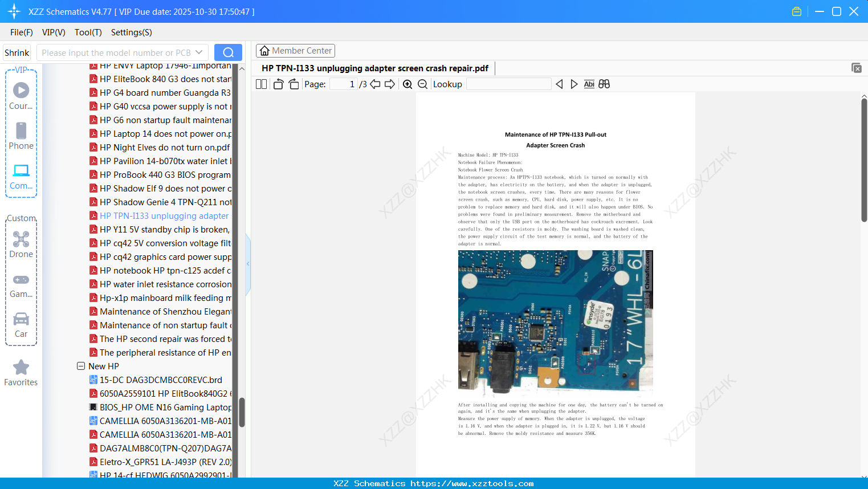The width and height of the screenshot is (868, 489).
Task: Open HP water inlet resistance corrosion file
Action: (x=161, y=284)
